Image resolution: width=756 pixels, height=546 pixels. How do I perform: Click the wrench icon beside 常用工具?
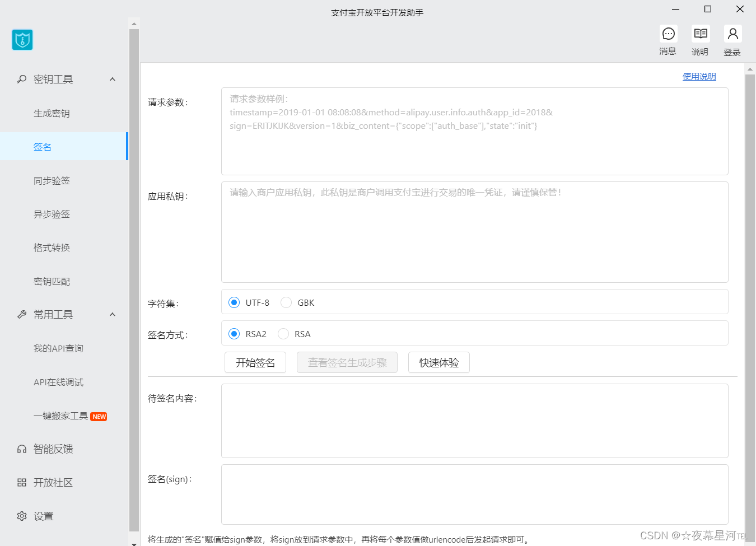coord(22,315)
